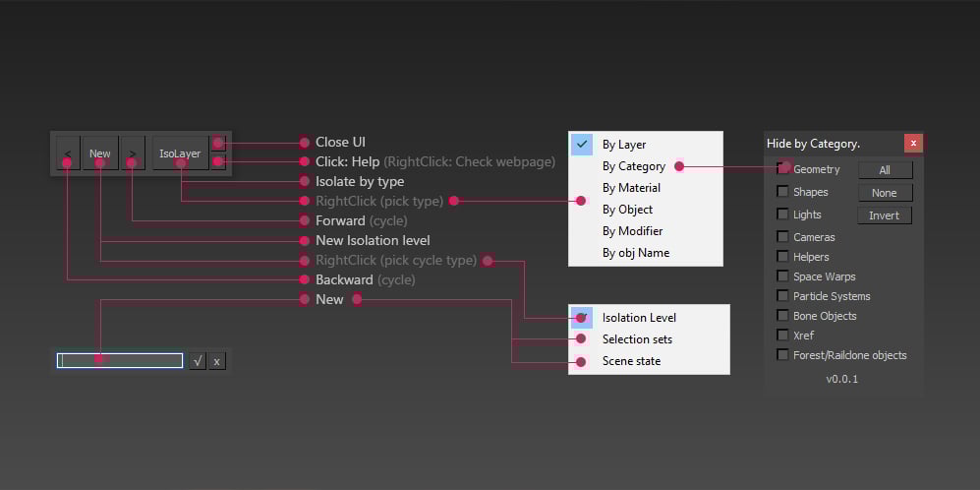
Task: Select By Category in the type menu
Action: pyautogui.click(x=646, y=166)
